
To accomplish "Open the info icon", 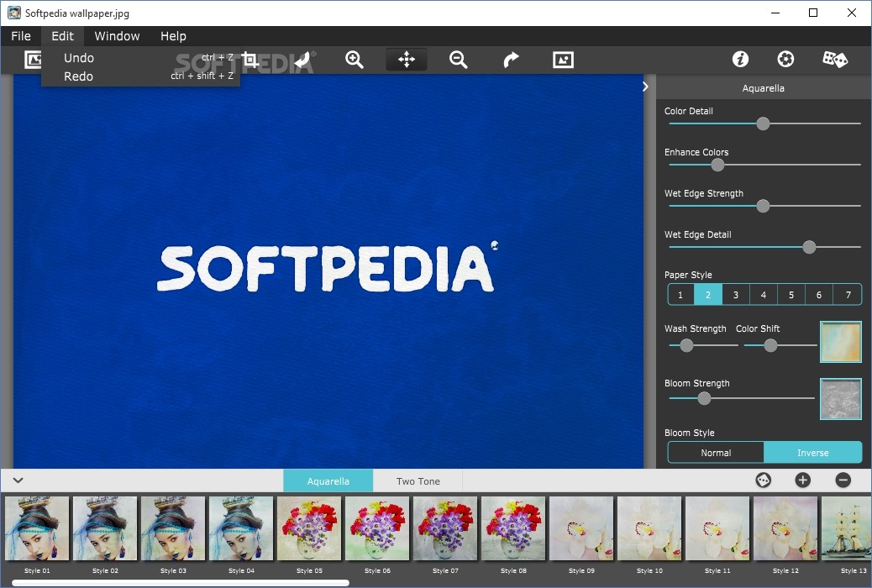I will (740, 59).
